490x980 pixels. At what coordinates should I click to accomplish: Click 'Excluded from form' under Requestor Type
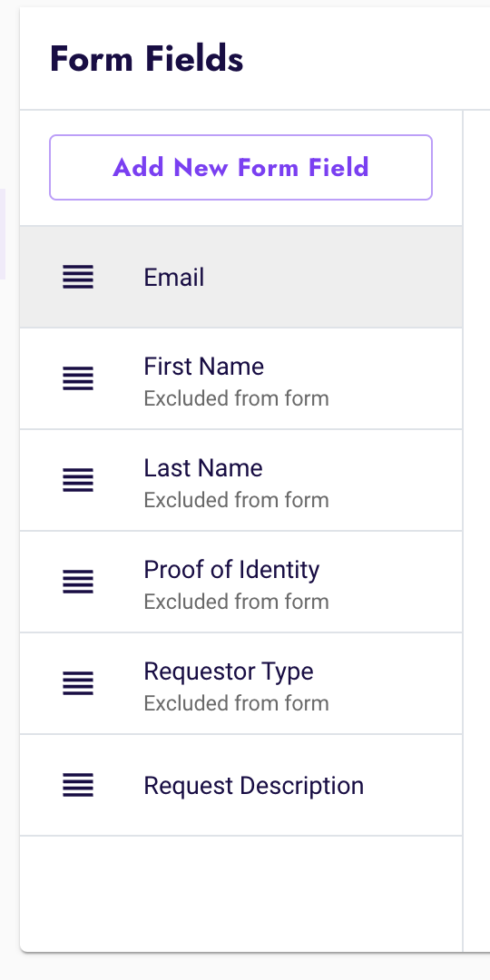236,703
